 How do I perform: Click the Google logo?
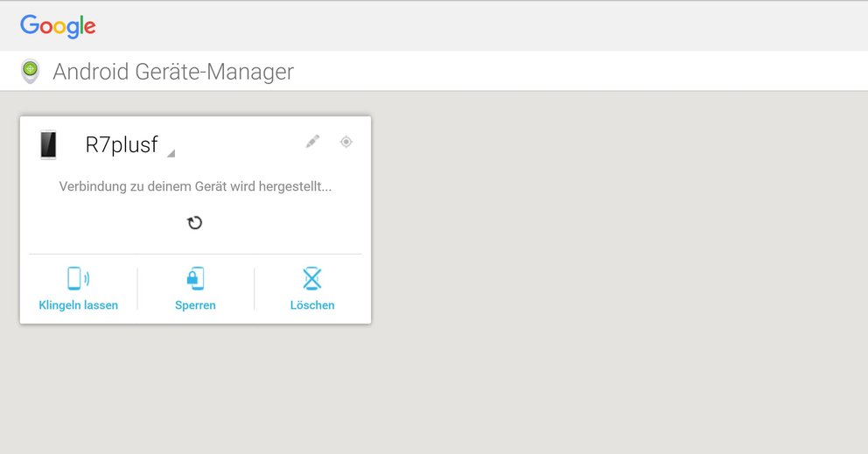58,26
